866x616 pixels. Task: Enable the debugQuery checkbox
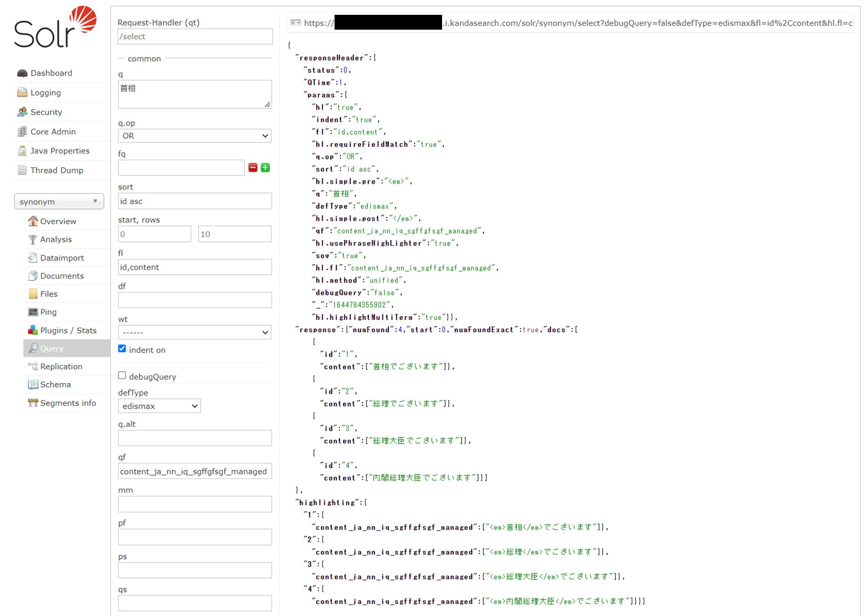tap(122, 375)
